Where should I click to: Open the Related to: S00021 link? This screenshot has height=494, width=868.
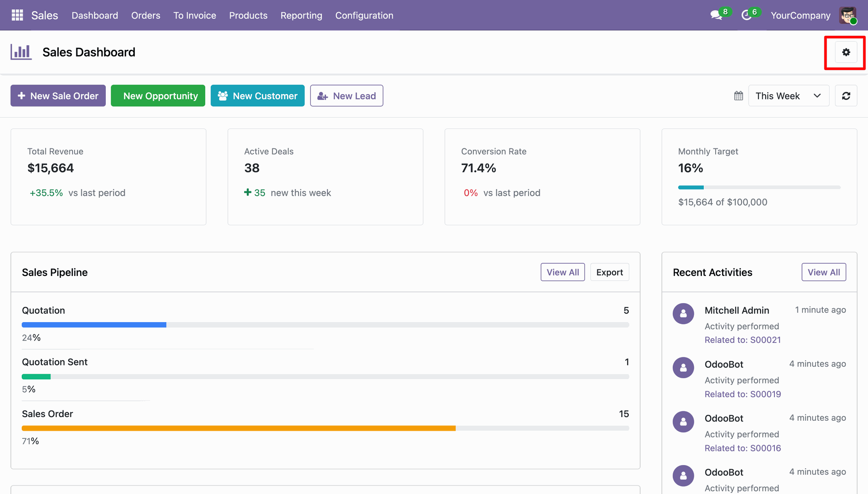pyautogui.click(x=742, y=340)
